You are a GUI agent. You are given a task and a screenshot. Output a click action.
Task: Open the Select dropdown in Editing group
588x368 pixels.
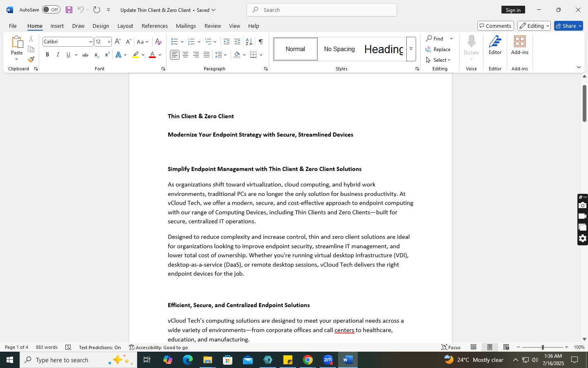[438, 60]
